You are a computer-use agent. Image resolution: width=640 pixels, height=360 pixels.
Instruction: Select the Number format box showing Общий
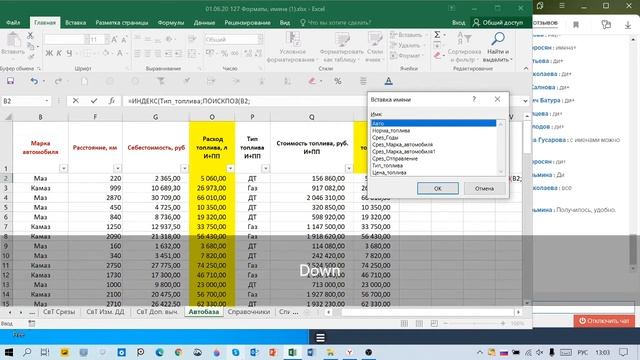(233, 39)
